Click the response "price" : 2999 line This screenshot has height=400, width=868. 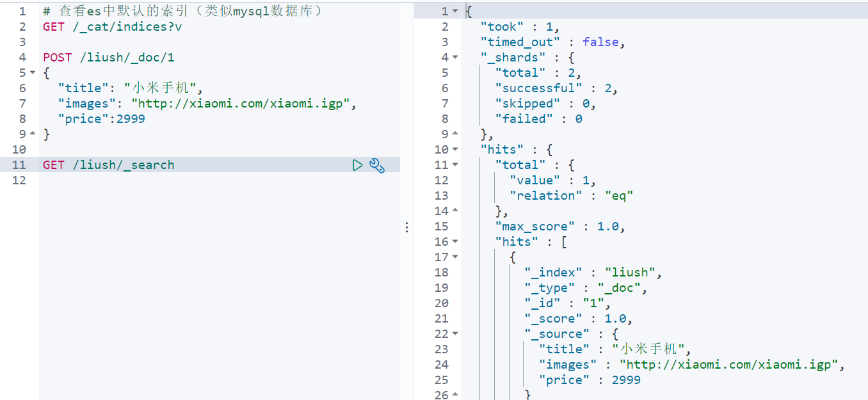click(590, 380)
